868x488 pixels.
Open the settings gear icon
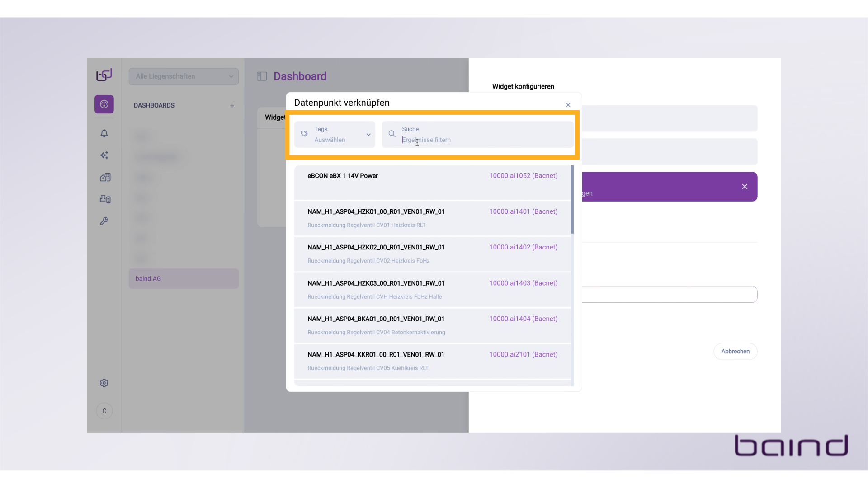[x=104, y=383]
